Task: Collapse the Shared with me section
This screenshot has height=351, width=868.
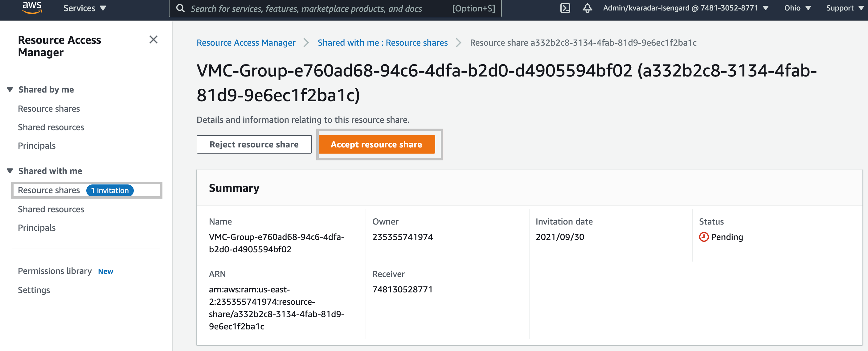Action: pyautogui.click(x=10, y=171)
